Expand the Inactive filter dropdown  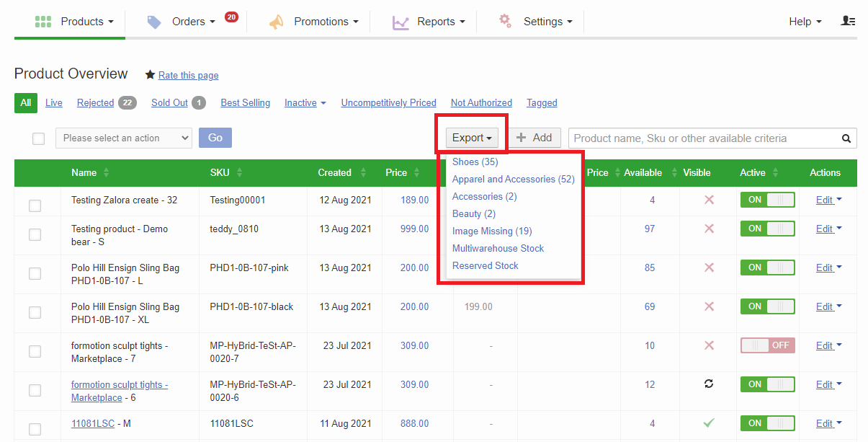[305, 103]
